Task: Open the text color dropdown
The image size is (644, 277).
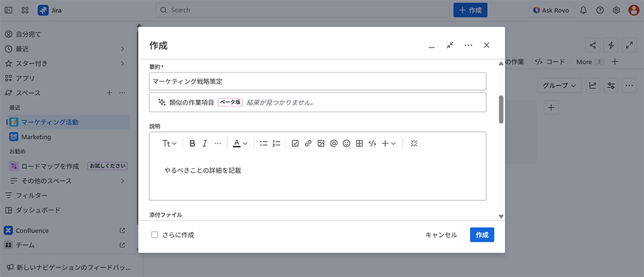Action: pos(240,144)
